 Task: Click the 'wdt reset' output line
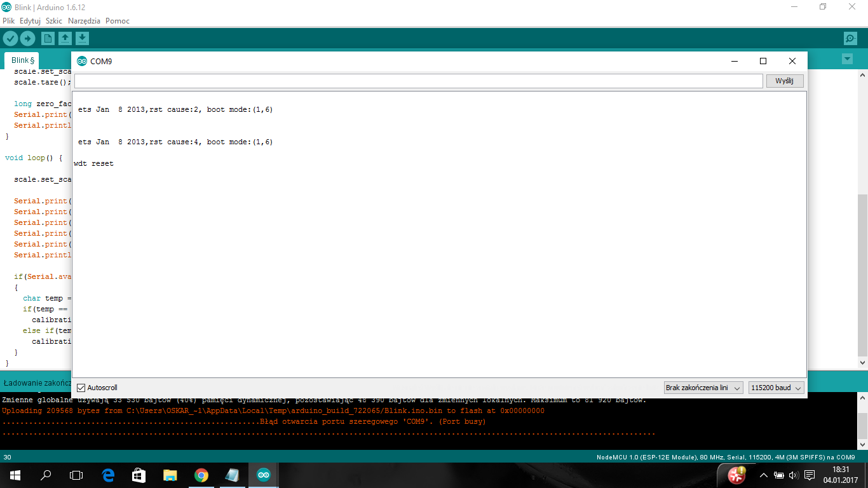[x=93, y=164]
